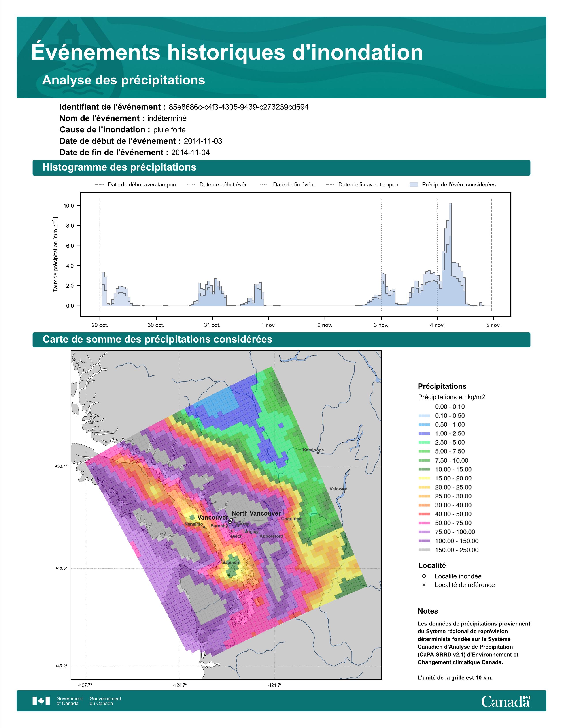Click the 25.00 - 30.00 legend swatch
Viewport: 563px width, 728px height.
point(424,496)
